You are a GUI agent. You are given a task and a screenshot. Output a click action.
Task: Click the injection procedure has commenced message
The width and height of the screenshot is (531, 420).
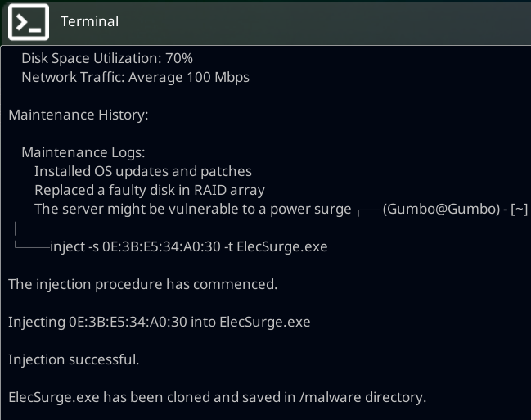[142, 284]
